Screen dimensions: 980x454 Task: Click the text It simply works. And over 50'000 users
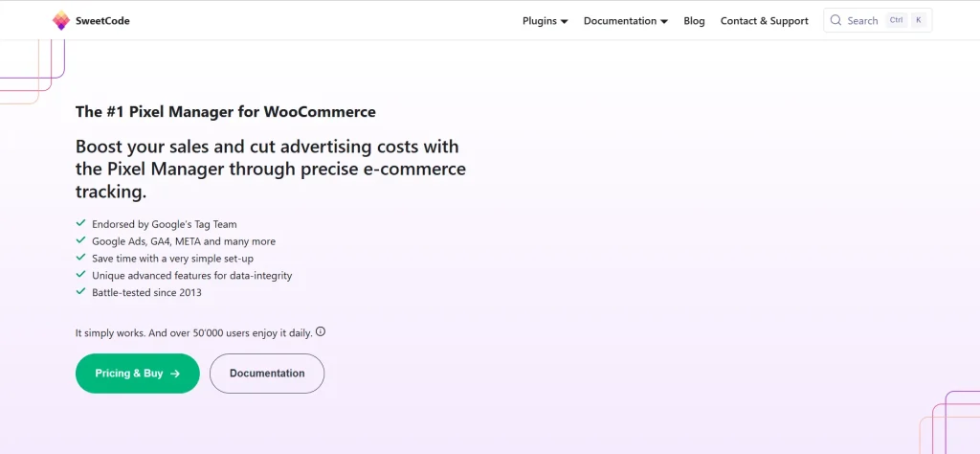[x=193, y=333]
